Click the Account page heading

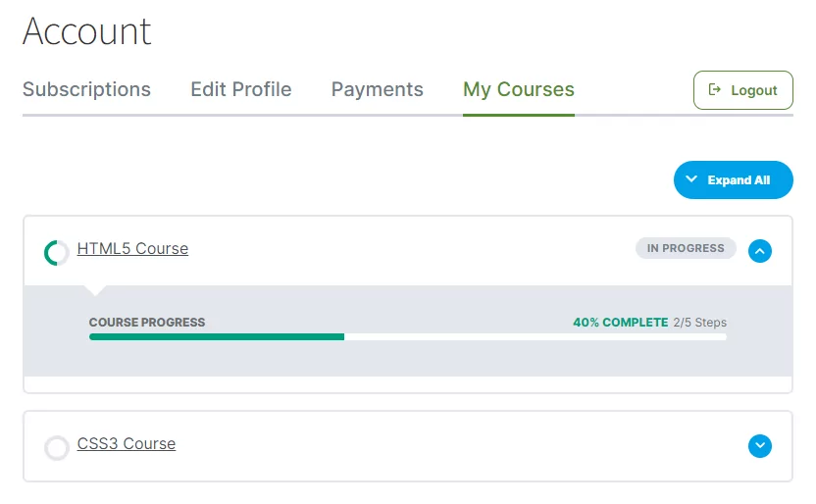point(86,31)
